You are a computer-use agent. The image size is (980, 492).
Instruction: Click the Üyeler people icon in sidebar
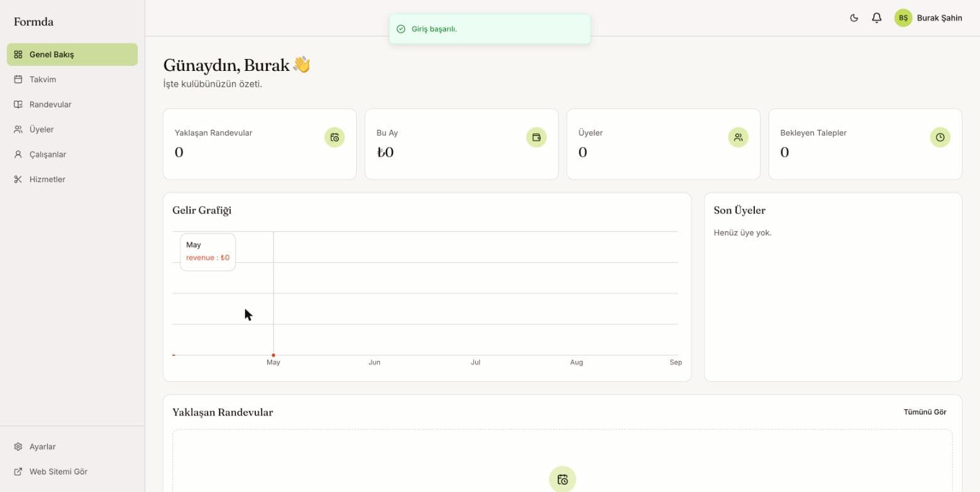coord(18,129)
